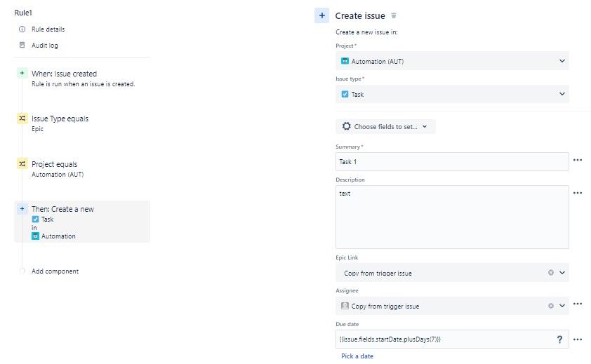Clear the Assignee value

(551, 306)
